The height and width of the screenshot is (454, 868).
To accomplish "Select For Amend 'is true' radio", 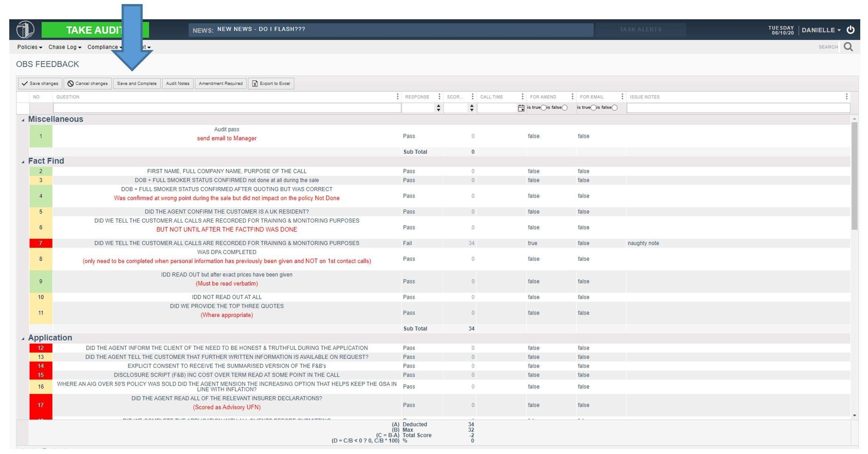I will [x=543, y=108].
